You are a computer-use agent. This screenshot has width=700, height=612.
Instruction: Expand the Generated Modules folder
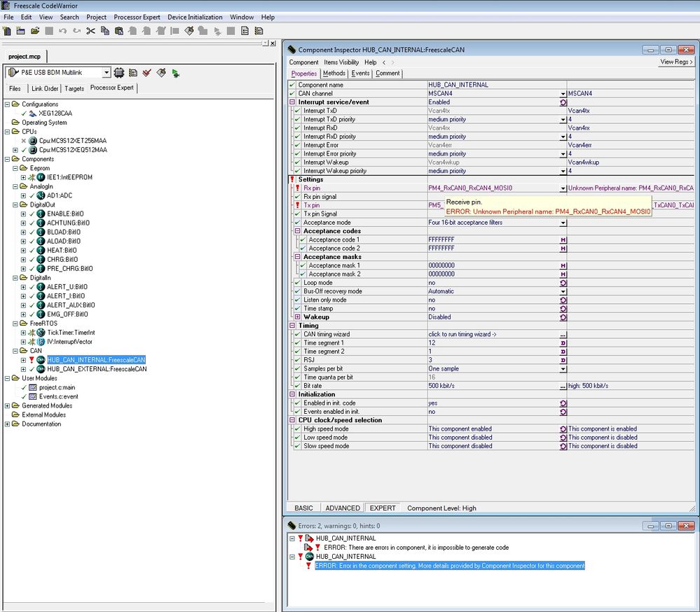7,406
